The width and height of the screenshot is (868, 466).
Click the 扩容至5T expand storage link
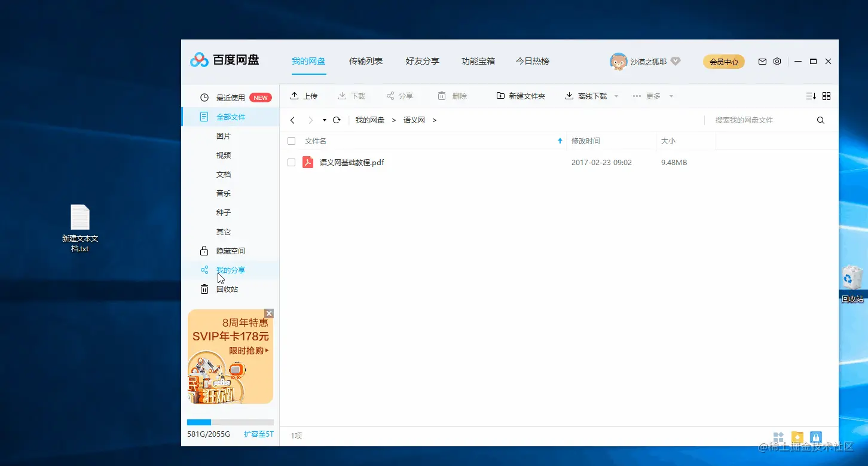click(258, 434)
